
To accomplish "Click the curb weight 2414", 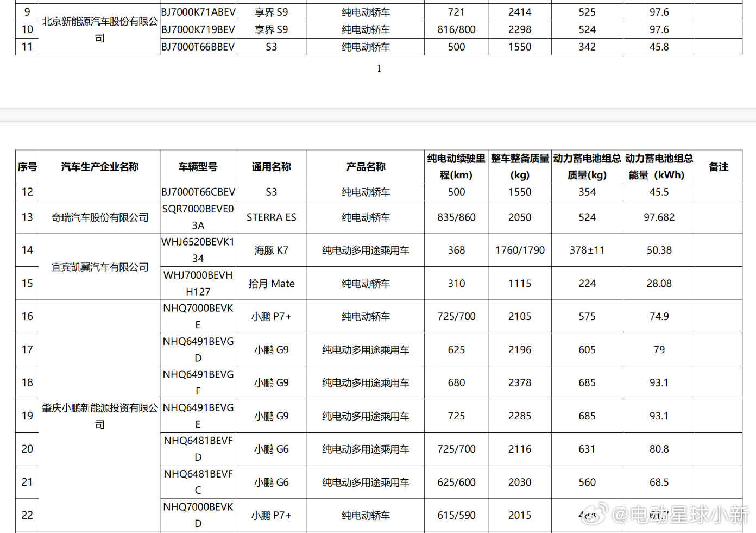I will [520, 12].
